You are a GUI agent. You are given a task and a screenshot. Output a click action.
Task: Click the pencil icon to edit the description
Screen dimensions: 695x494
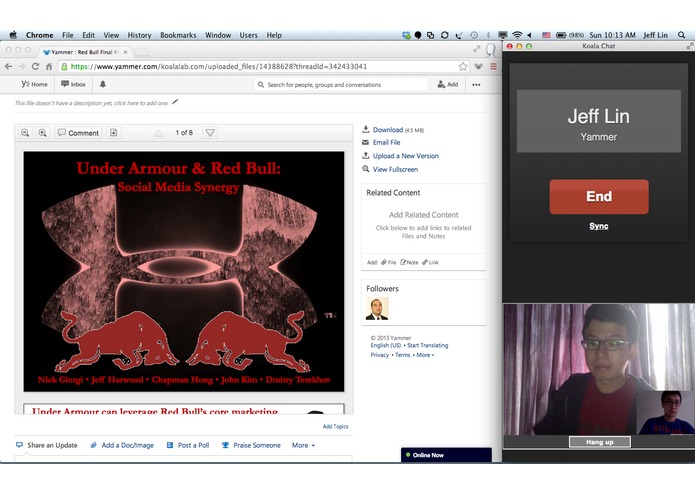tap(175, 102)
